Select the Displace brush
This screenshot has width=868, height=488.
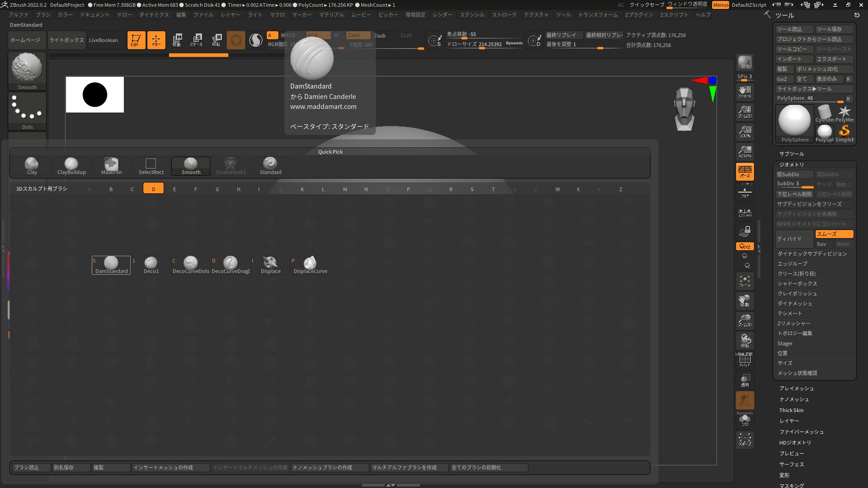[270, 265]
